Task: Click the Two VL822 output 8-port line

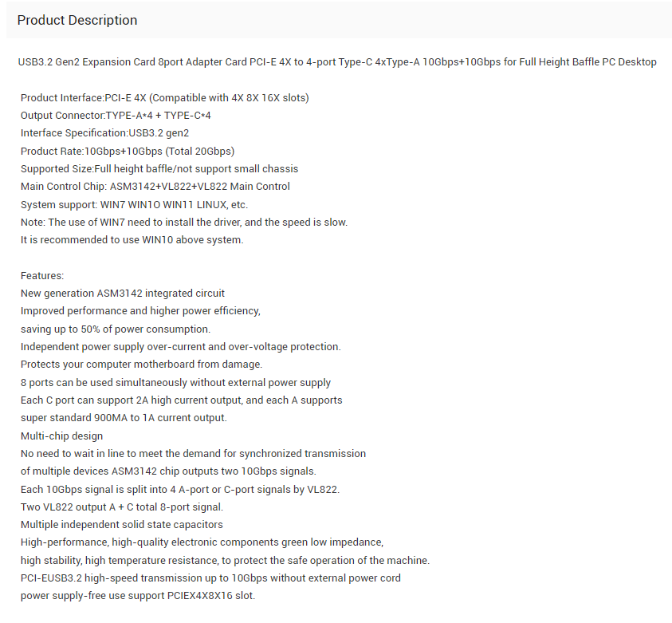Action: [x=122, y=507]
